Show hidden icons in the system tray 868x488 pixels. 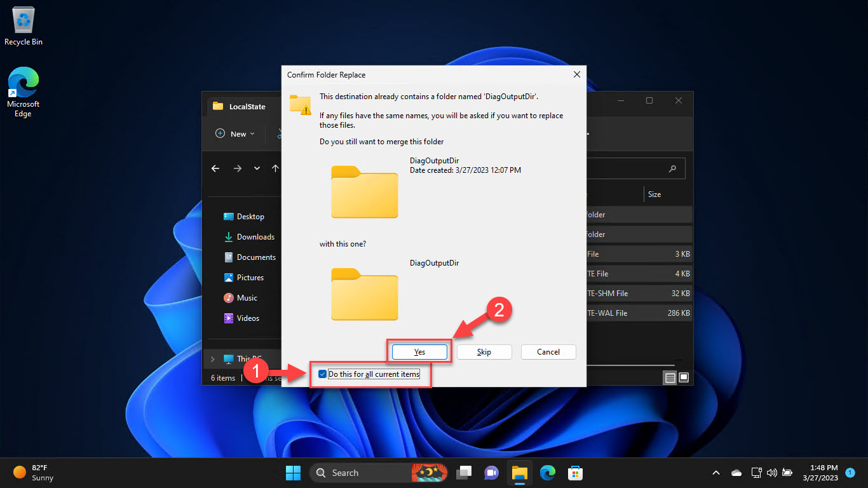715,473
